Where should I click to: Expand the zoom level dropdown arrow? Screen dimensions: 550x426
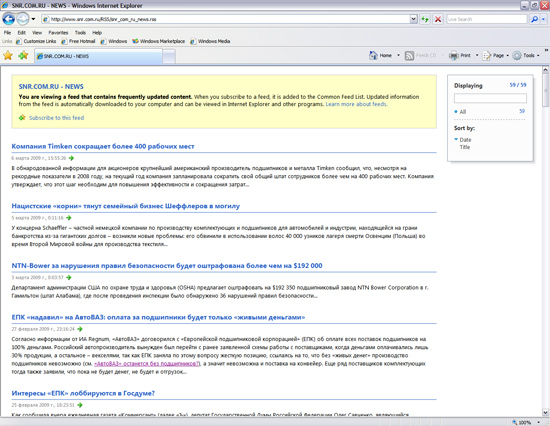[538, 422]
